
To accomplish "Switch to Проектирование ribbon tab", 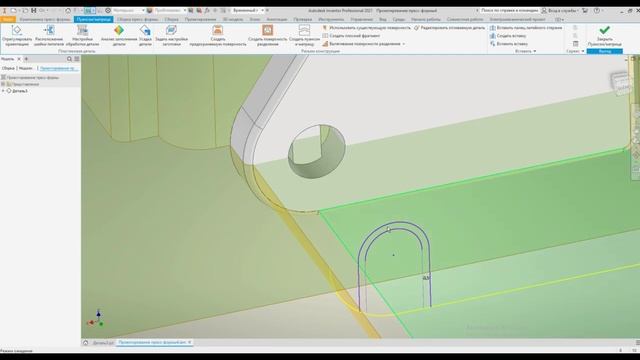I will click(200, 19).
